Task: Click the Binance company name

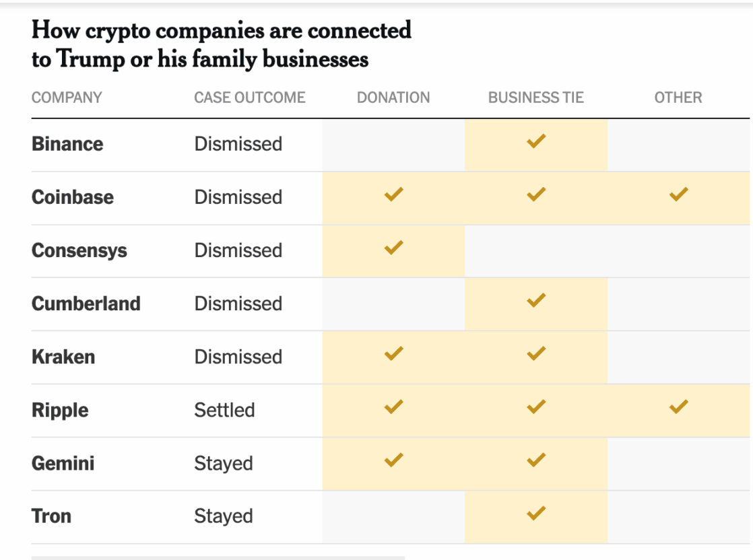Action: pos(67,144)
